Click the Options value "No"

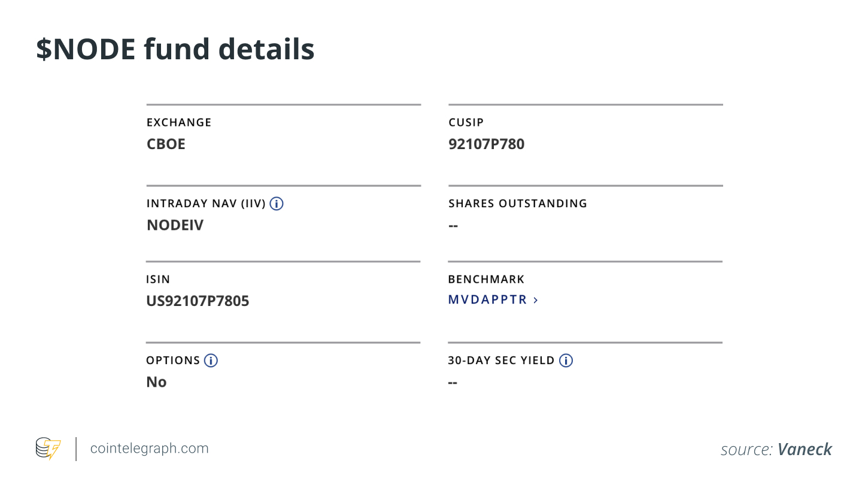(156, 382)
